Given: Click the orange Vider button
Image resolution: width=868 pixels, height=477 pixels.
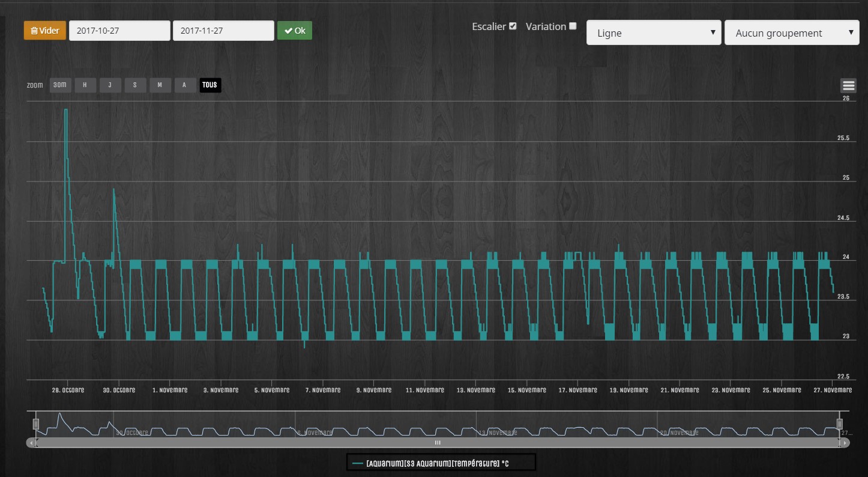Looking at the screenshot, I should [x=45, y=31].
